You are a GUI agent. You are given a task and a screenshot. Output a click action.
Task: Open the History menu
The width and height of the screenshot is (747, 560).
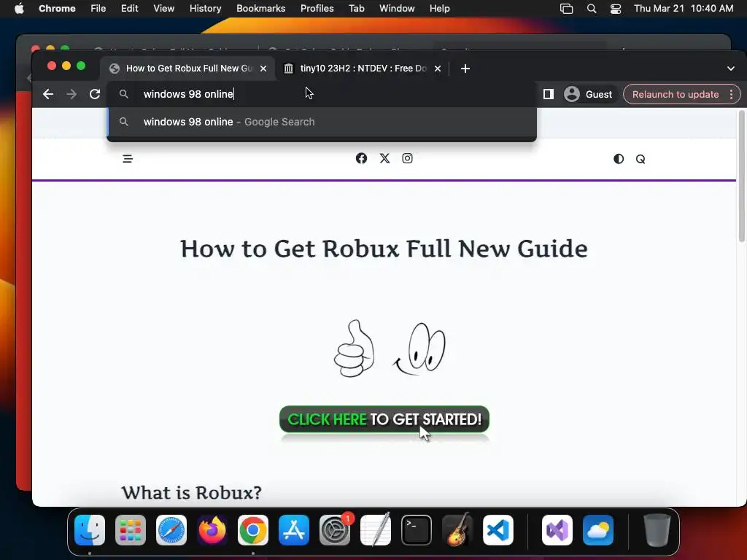pyautogui.click(x=205, y=9)
